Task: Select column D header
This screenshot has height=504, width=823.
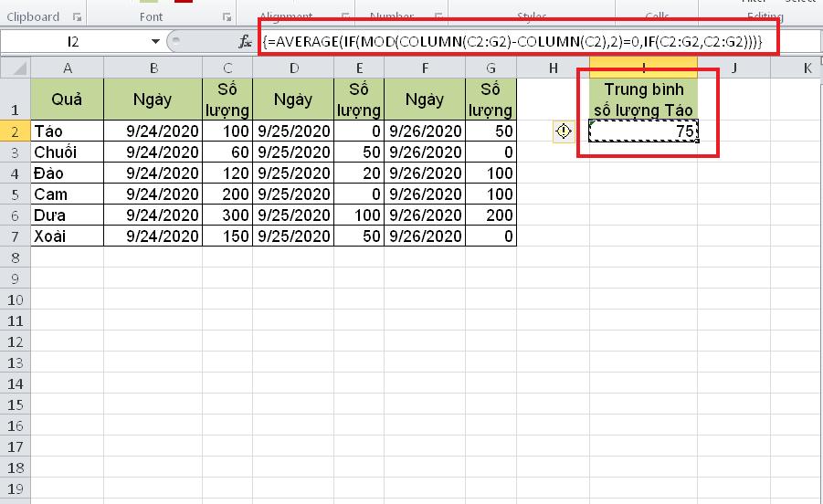Action: click(293, 68)
